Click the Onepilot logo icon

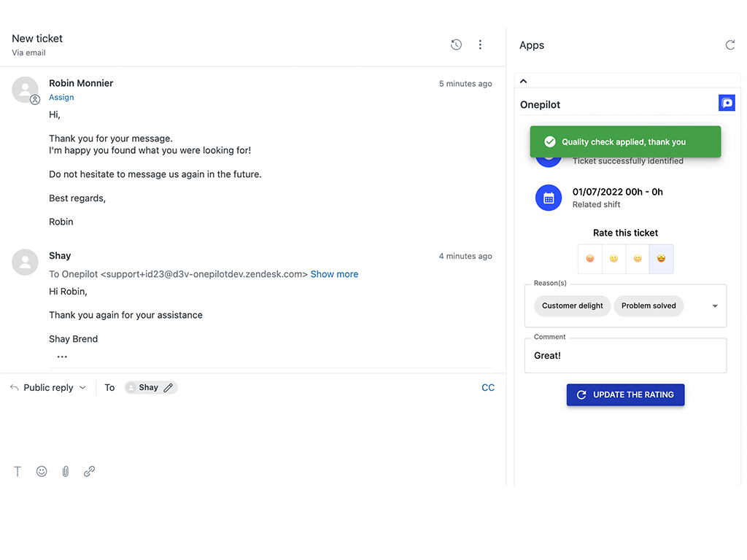click(x=727, y=104)
